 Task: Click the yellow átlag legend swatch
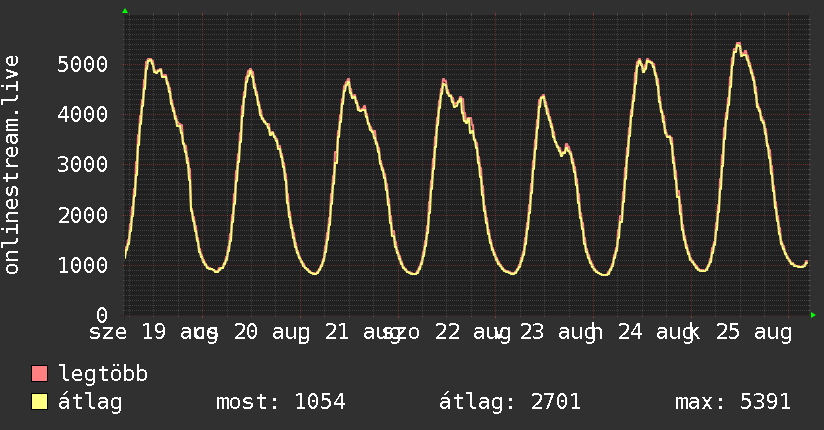coord(39,402)
